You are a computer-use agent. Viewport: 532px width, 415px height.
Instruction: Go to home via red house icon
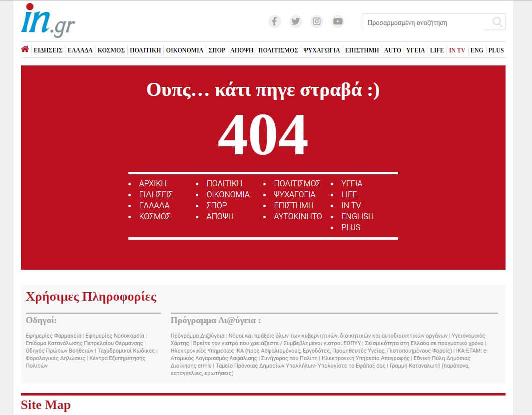pos(25,49)
